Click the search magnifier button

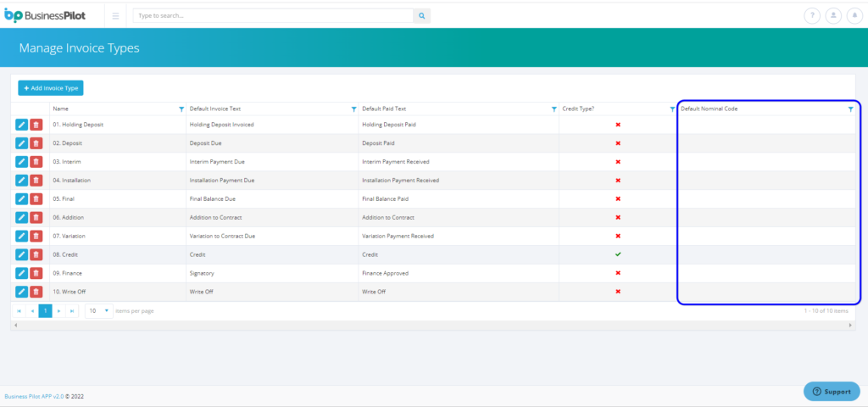(x=421, y=15)
